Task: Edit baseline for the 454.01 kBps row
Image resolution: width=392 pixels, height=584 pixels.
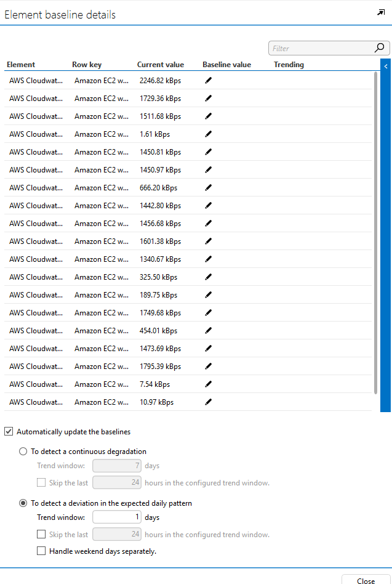Action: tap(208, 331)
